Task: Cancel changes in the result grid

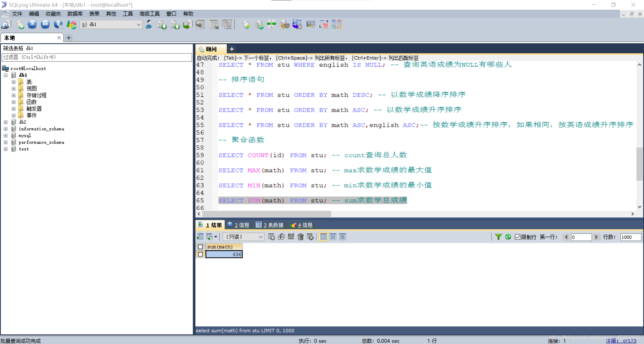Action: pyautogui.click(x=310, y=237)
